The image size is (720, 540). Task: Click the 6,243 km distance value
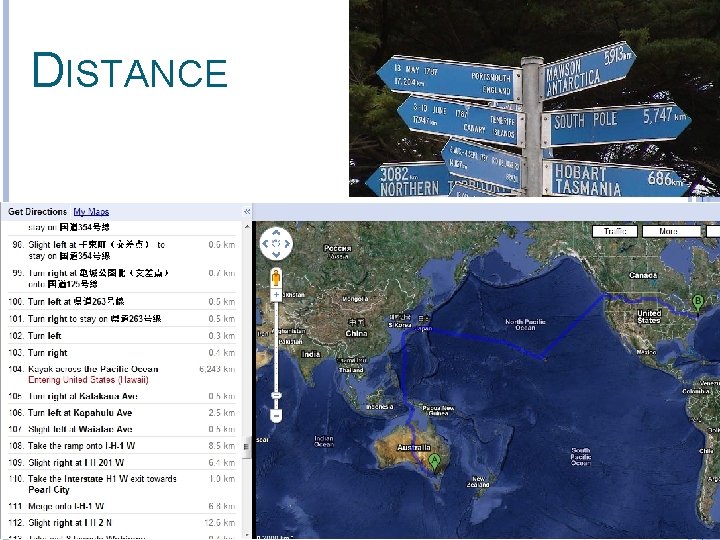(217, 369)
